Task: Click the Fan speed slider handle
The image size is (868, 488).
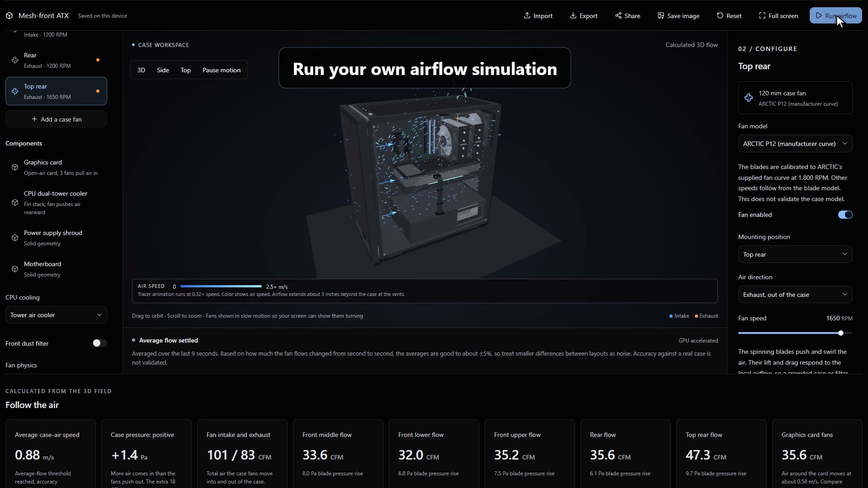Action: coord(841,333)
